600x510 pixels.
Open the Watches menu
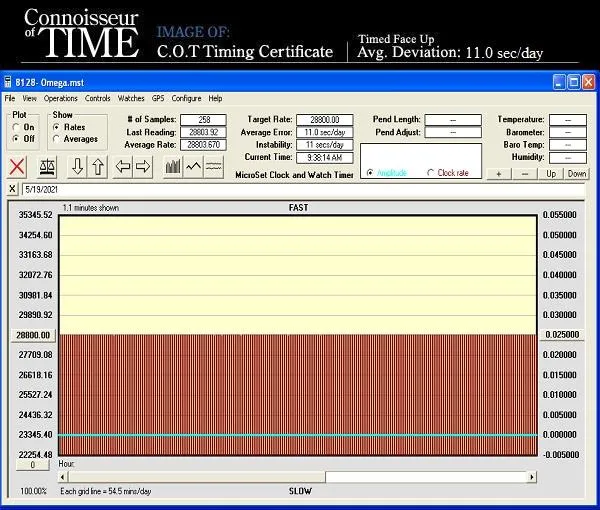[x=131, y=98]
